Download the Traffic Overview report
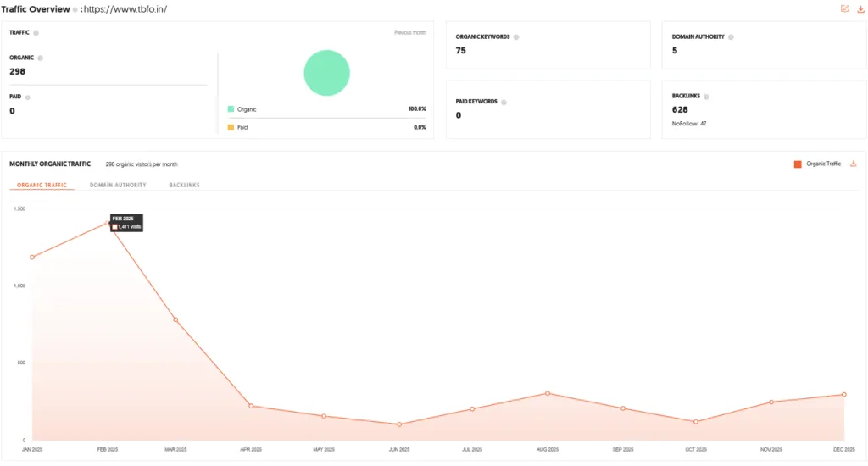The width and height of the screenshot is (868, 466). coord(861,8)
